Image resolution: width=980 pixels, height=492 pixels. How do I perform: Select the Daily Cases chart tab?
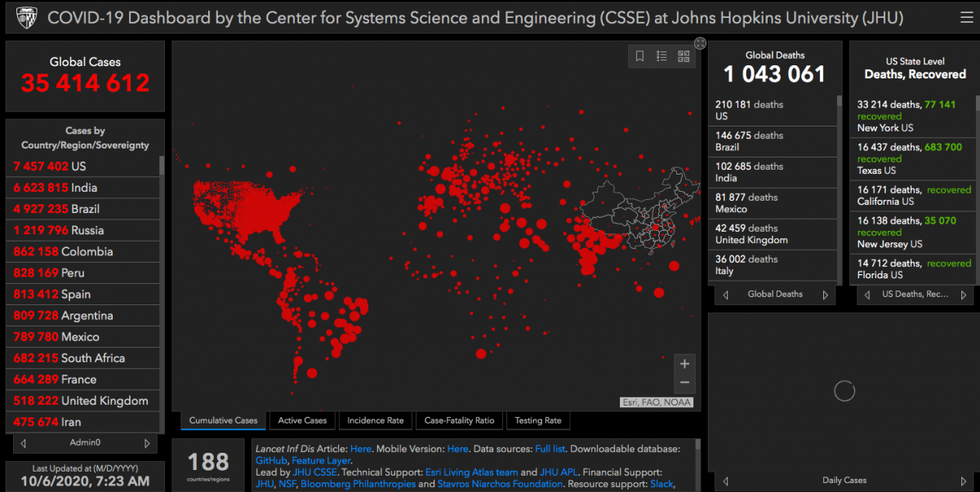click(x=844, y=481)
